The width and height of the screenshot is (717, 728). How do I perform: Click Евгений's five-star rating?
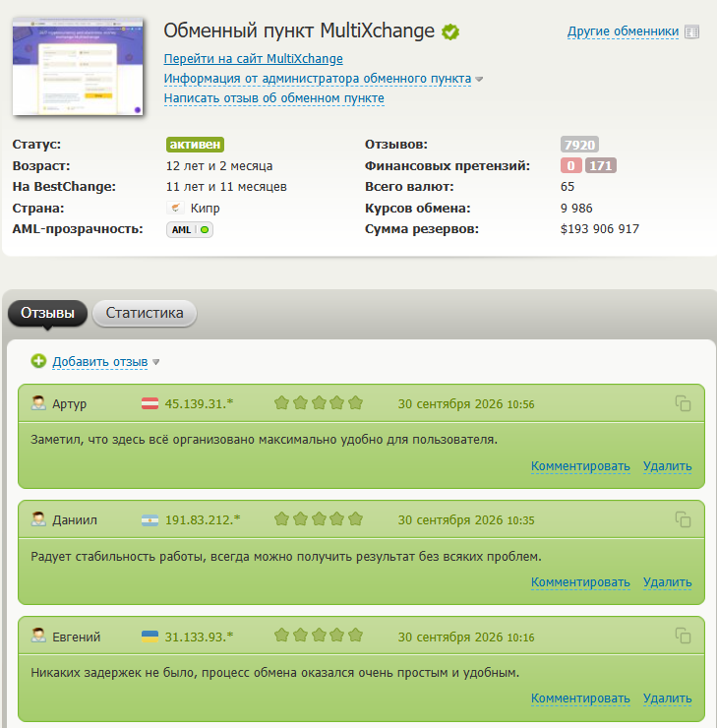(x=319, y=635)
